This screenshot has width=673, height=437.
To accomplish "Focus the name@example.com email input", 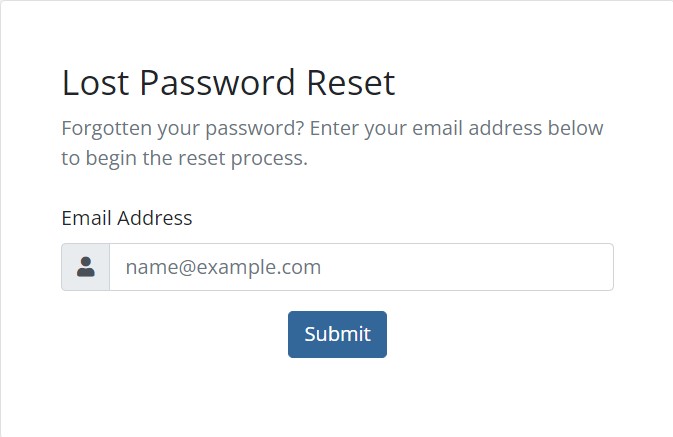I will 361,267.
